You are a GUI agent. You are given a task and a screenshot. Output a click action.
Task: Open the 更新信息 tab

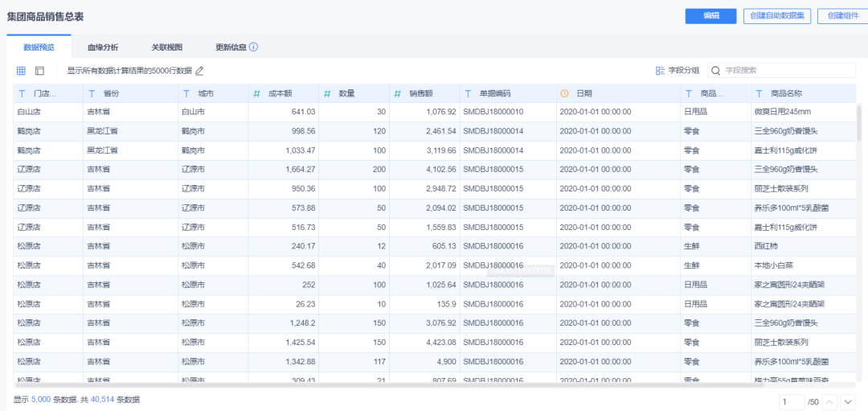tap(231, 47)
